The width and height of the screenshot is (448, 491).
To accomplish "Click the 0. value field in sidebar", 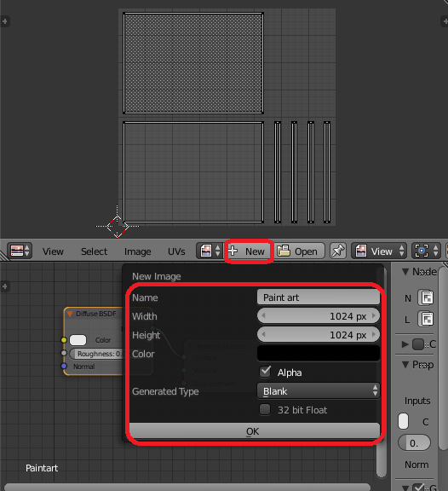I will tap(414, 443).
